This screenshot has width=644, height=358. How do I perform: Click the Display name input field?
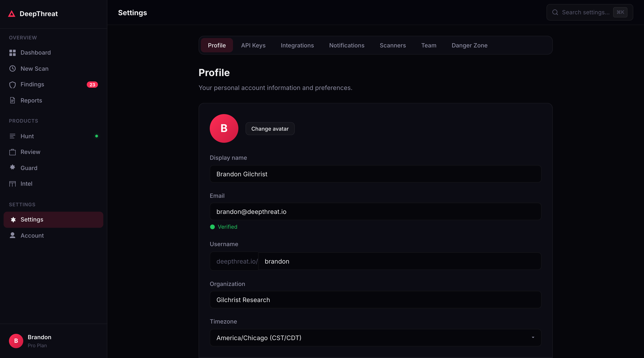(375, 174)
